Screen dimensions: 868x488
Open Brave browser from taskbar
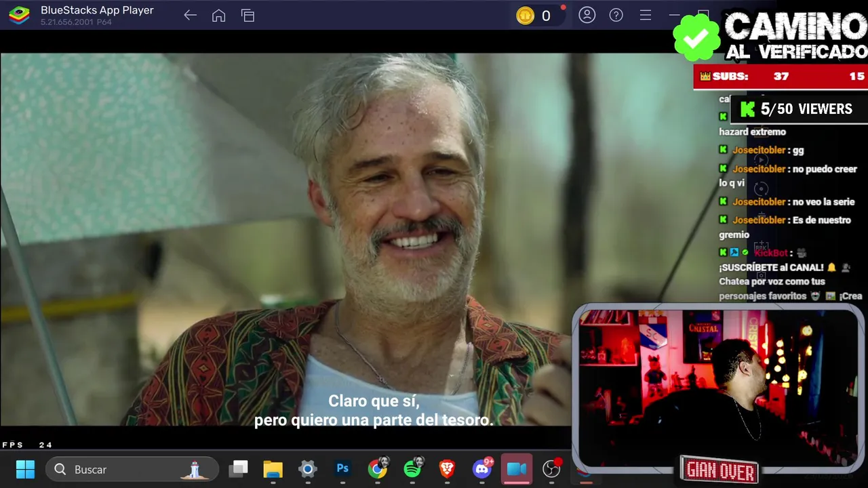pyautogui.click(x=447, y=468)
